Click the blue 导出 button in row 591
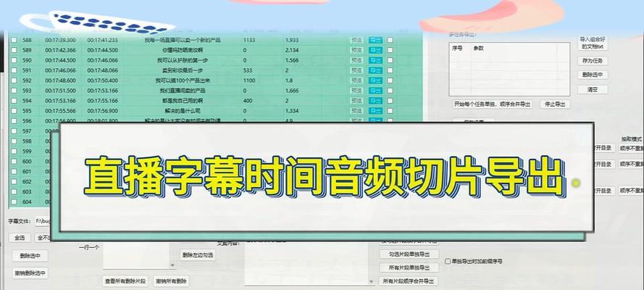 click(x=375, y=70)
